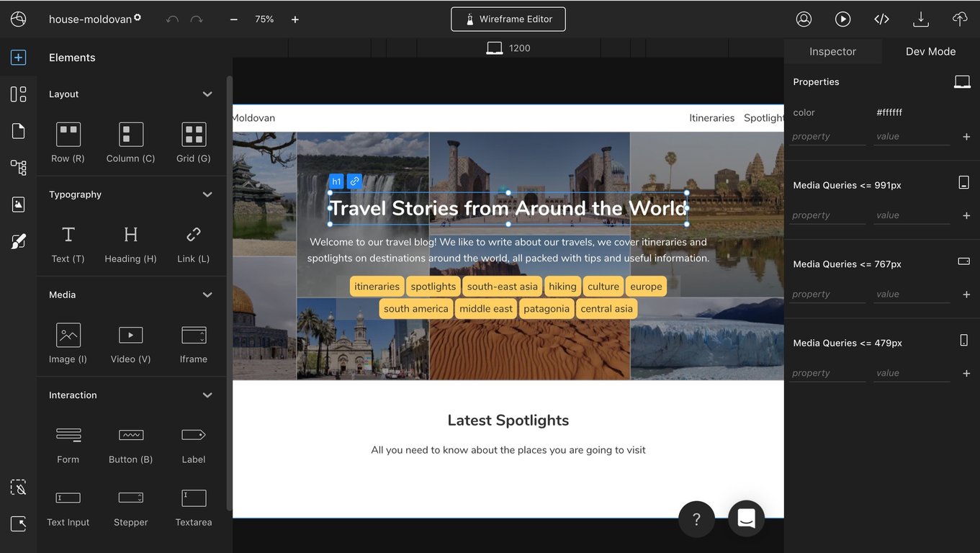
Task: Switch to the Dev Mode tab
Action: [930, 52]
